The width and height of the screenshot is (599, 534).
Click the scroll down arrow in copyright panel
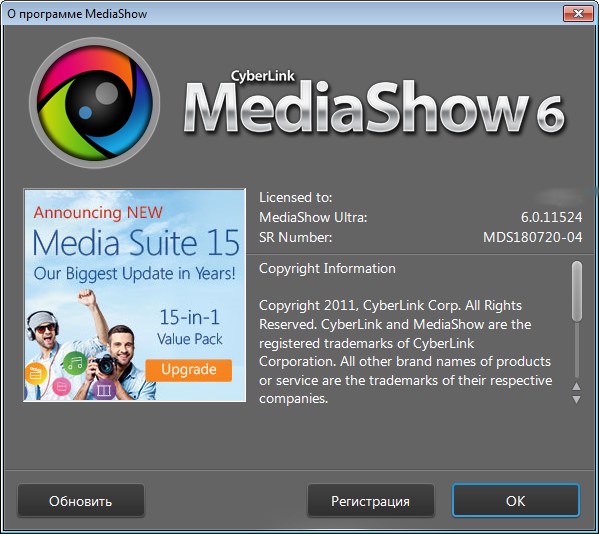[x=576, y=400]
